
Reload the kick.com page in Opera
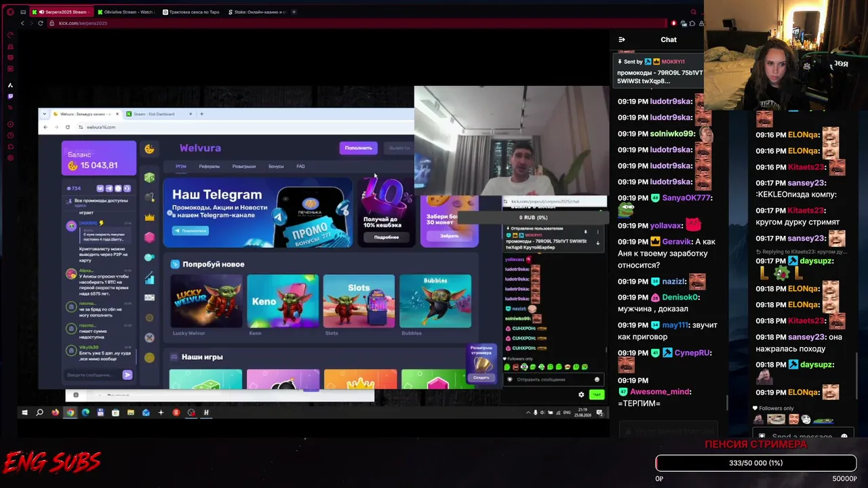pyautogui.click(x=41, y=23)
